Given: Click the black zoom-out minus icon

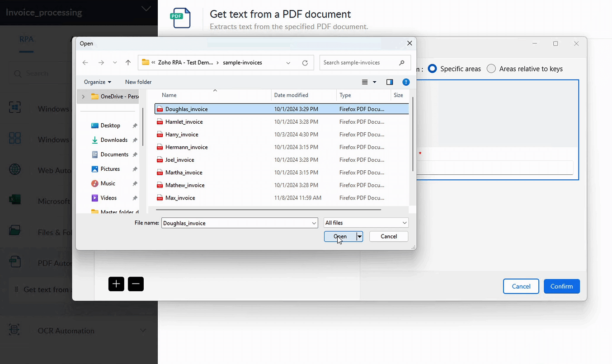Looking at the screenshot, I should coord(136,284).
